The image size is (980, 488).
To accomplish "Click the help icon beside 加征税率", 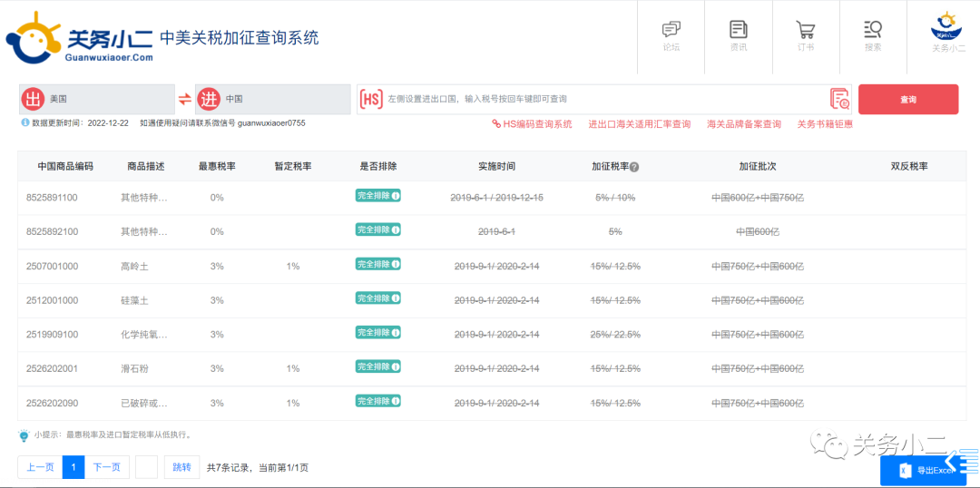I will click(x=634, y=168).
